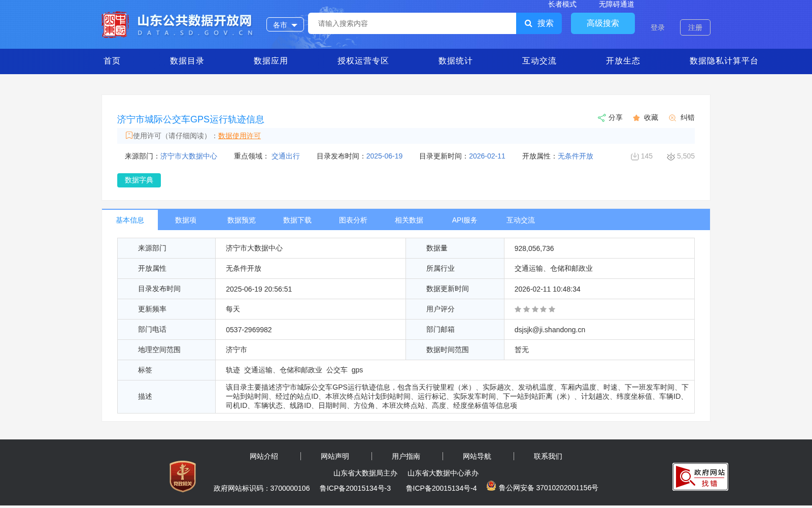Open the 授权运营专区 menu item
Screen dimensions: 812x508
click(x=363, y=61)
